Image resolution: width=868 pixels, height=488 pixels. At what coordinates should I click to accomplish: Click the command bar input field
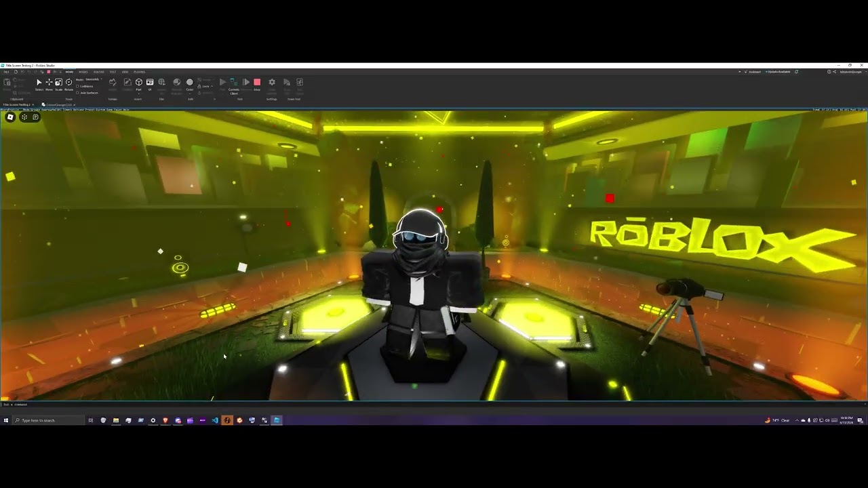point(434,405)
